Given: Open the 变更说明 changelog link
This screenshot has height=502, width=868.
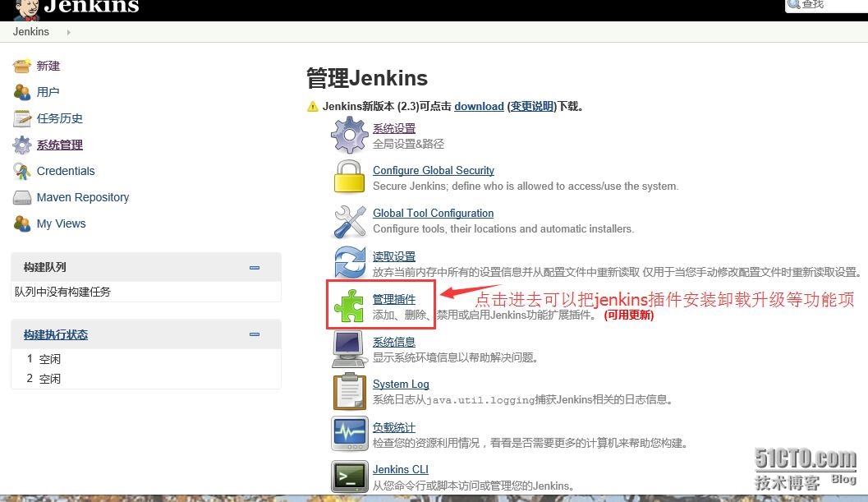Looking at the screenshot, I should tap(532, 106).
